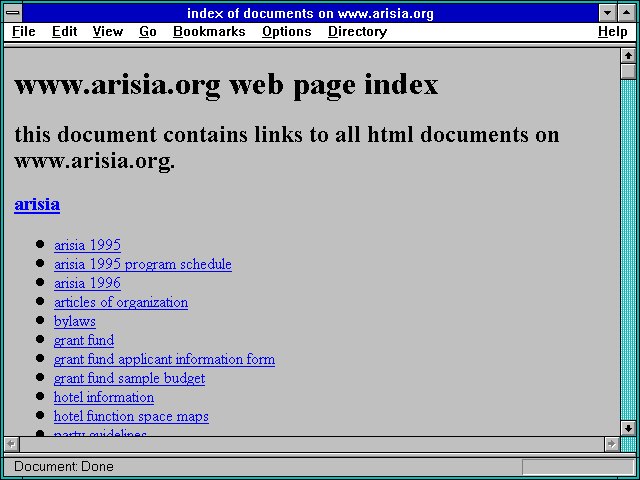640x480 pixels.
Task: Open the Directory menu
Action: pyautogui.click(x=358, y=32)
